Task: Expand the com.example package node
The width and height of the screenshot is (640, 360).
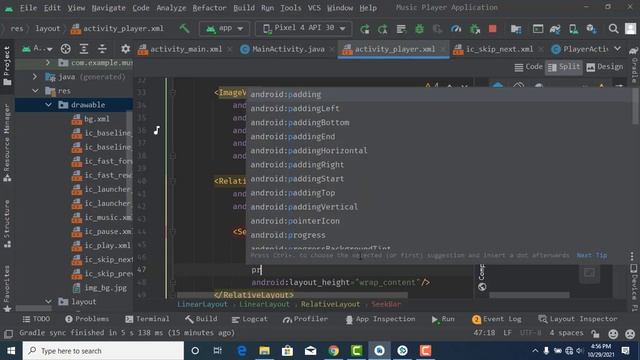Action: pyautogui.click(x=48, y=63)
